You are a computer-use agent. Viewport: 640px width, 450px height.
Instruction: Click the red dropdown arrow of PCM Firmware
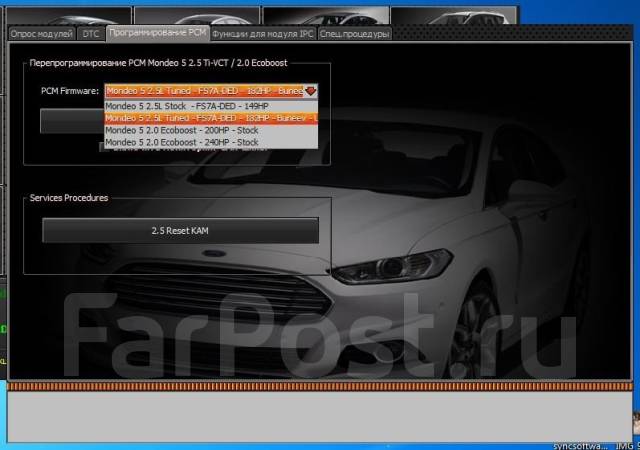pos(310,91)
